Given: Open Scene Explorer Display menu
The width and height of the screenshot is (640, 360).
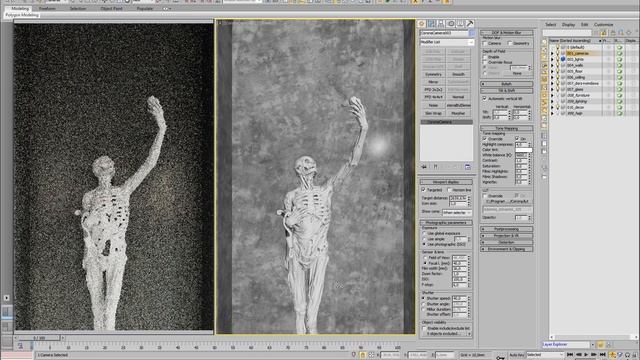Looking at the screenshot, I should coord(568,25).
